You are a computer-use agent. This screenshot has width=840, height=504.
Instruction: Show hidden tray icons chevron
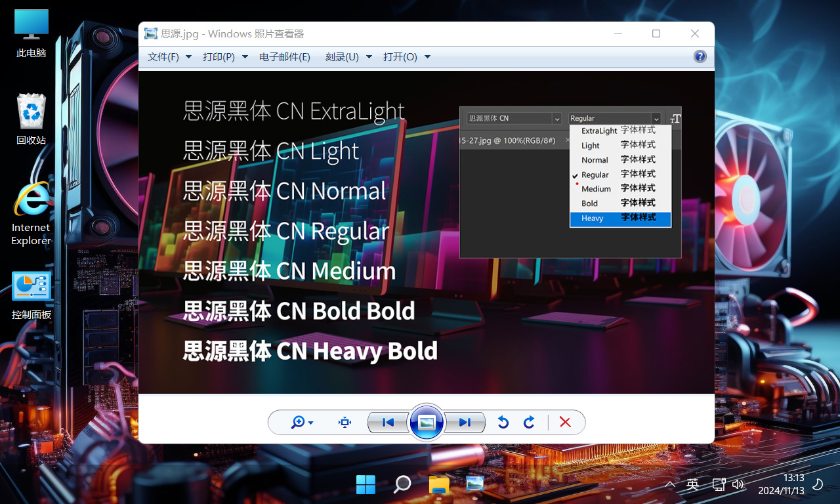tap(670, 484)
